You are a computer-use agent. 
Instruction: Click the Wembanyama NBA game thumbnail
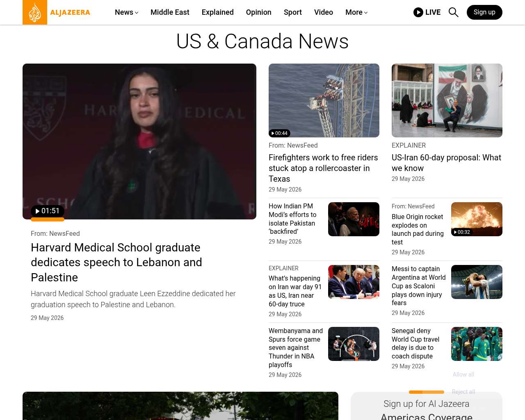[x=354, y=344]
